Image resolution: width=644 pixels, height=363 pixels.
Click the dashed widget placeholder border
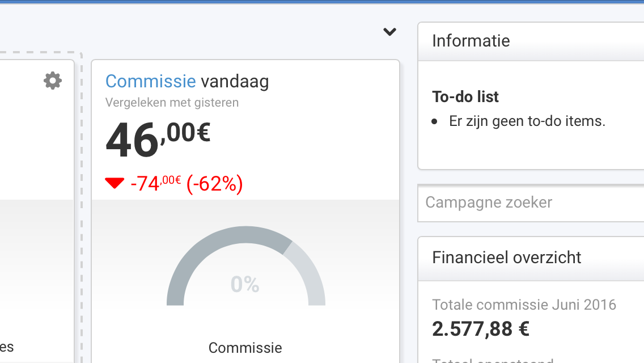point(81,205)
